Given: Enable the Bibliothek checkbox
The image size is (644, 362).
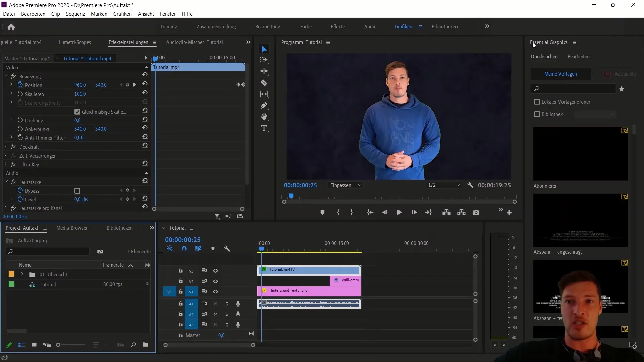Looking at the screenshot, I should point(537,114).
